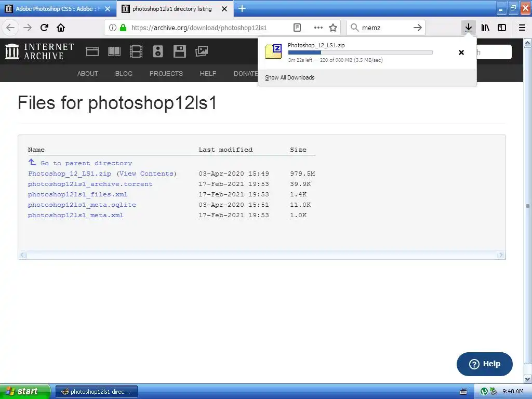Image resolution: width=532 pixels, height=399 pixels.
Task: Toggle reader view in address bar
Action: point(297,28)
